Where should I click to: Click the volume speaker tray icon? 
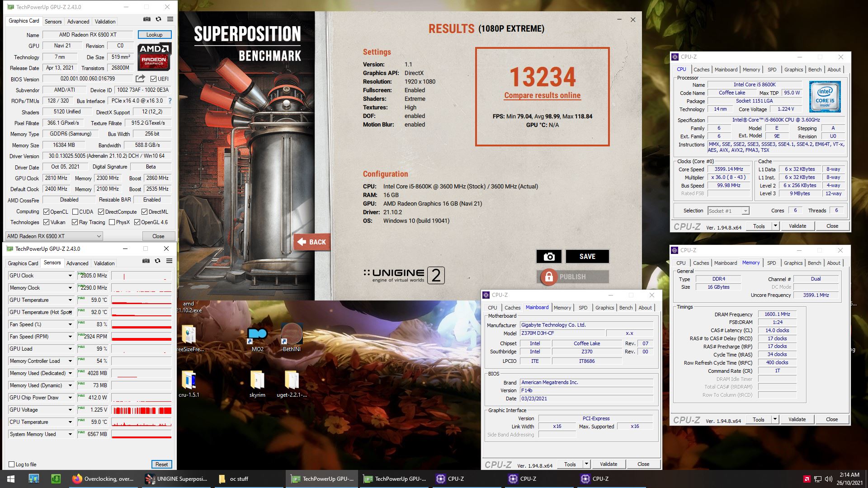click(x=828, y=479)
